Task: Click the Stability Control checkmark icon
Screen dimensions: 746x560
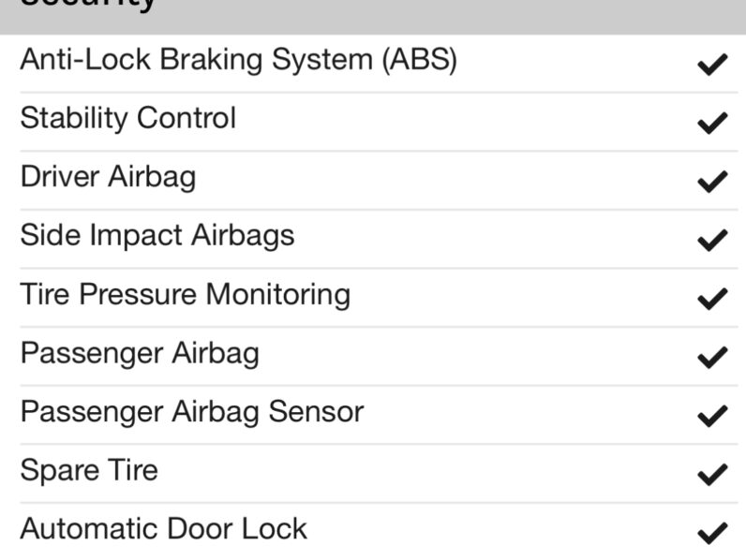Action: tap(712, 123)
